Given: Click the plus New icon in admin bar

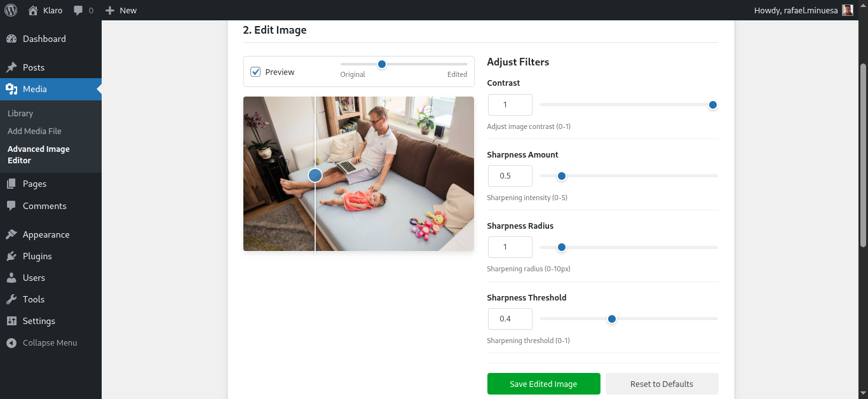Looking at the screenshot, I should [110, 10].
